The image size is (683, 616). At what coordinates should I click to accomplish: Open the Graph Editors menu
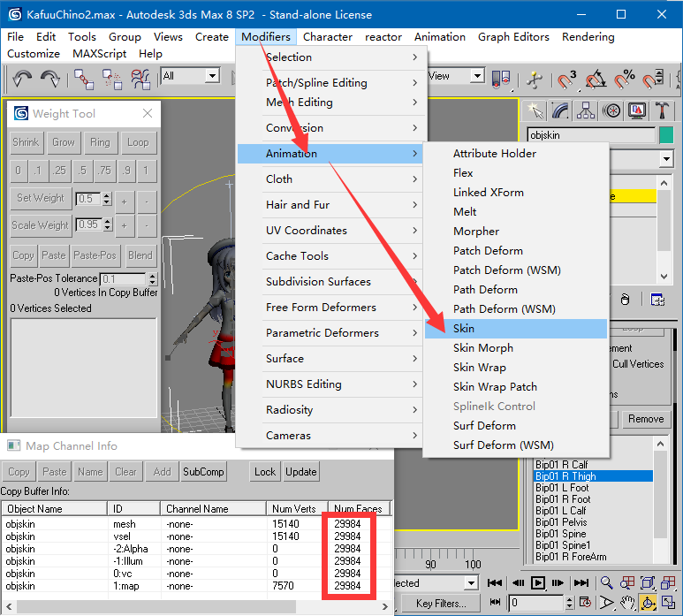(x=513, y=37)
